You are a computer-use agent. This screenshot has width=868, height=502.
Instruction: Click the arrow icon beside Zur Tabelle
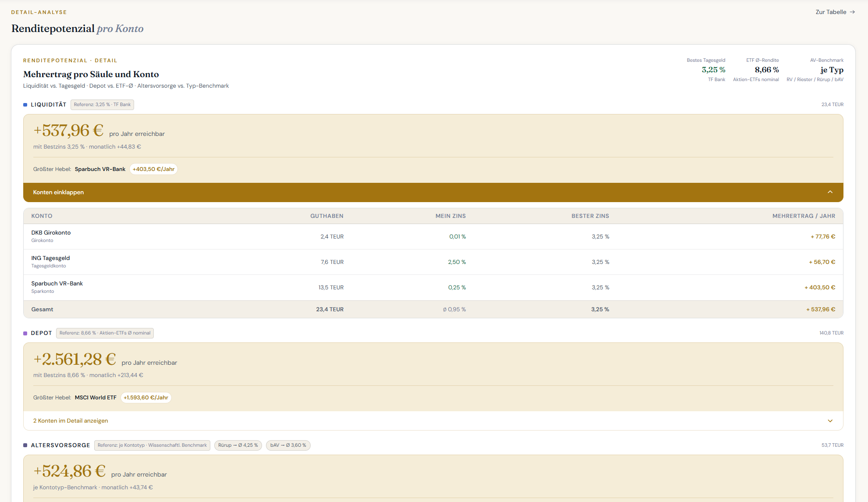tap(852, 12)
